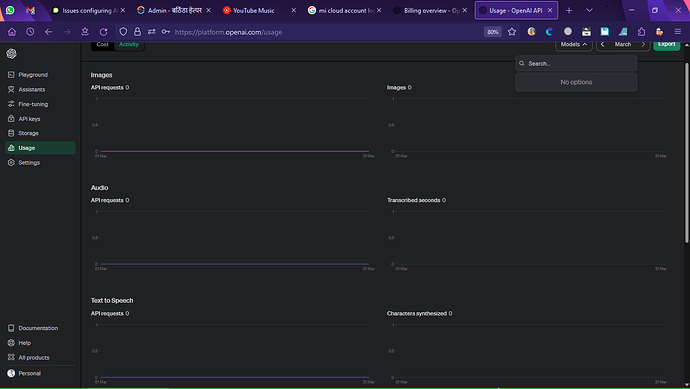
Task: Open browsing history clock icon
Action: point(30,32)
